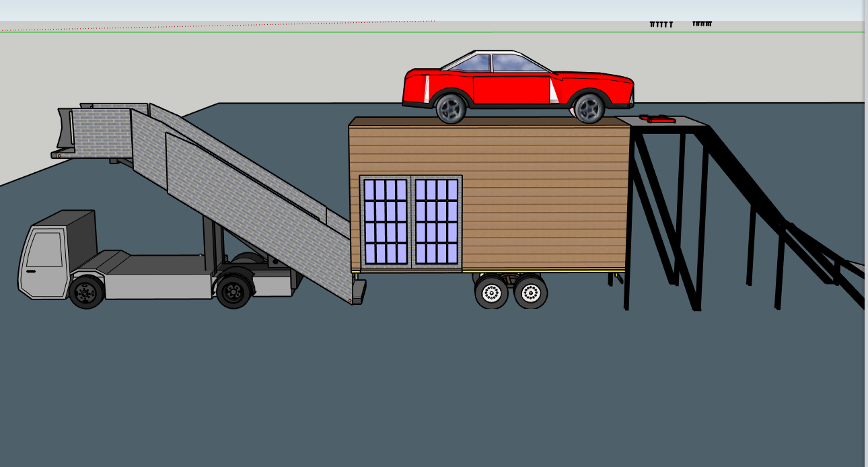
Task: Select the trailer's right wheel
Action: [530, 293]
